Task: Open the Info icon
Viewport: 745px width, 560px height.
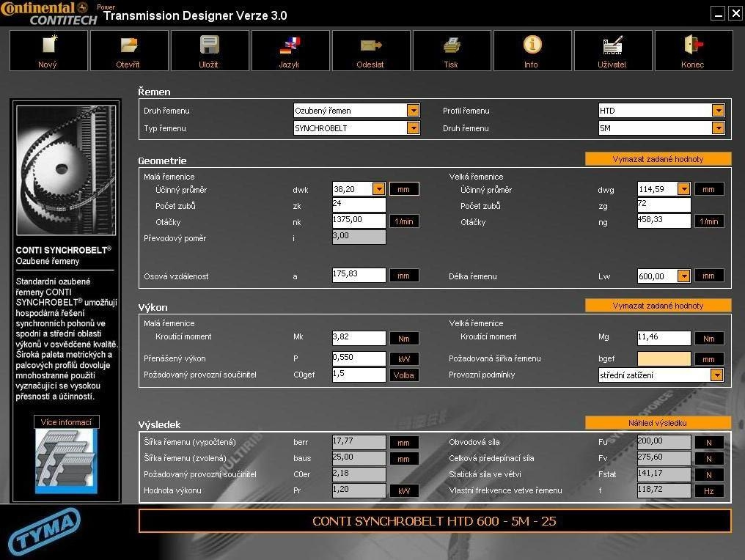Action: tap(532, 51)
